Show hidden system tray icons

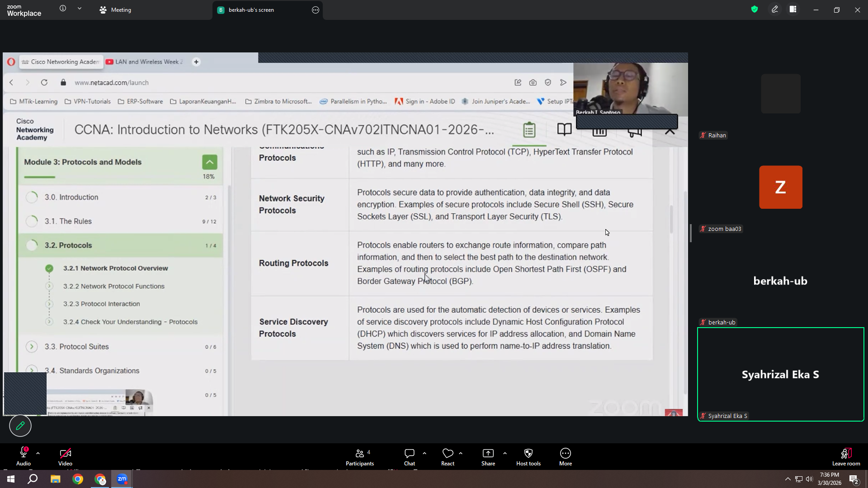788,479
